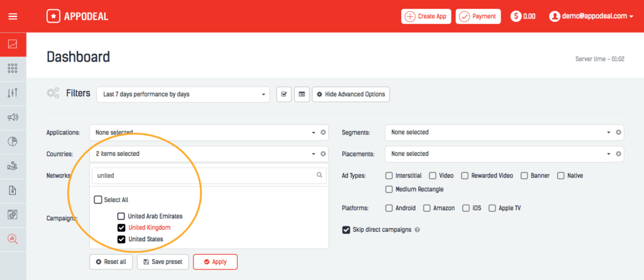Check the United Arab Emirates checkbox
The width and height of the screenshot is (644, 280).
tap(121, 216)
